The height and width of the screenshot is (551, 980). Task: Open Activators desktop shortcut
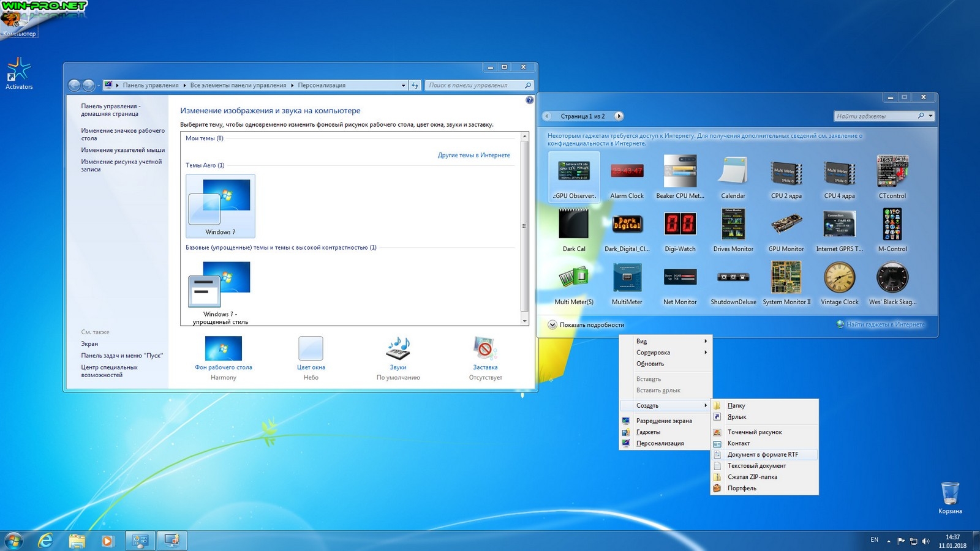pyautogui.click(x=19, y=73)
